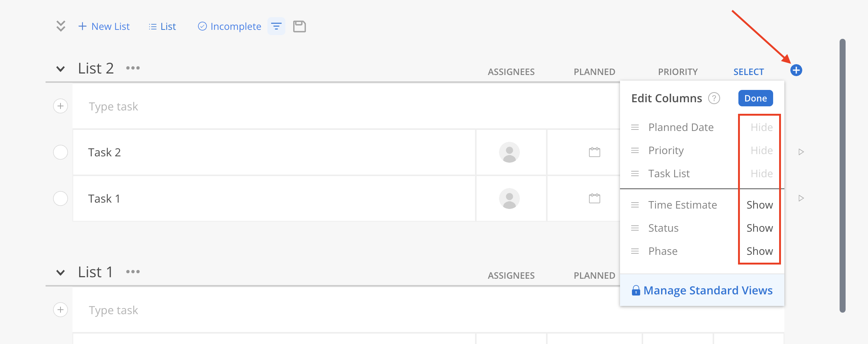Click the blue plus add-column icon
868x344 pixels.
(796, 70)
